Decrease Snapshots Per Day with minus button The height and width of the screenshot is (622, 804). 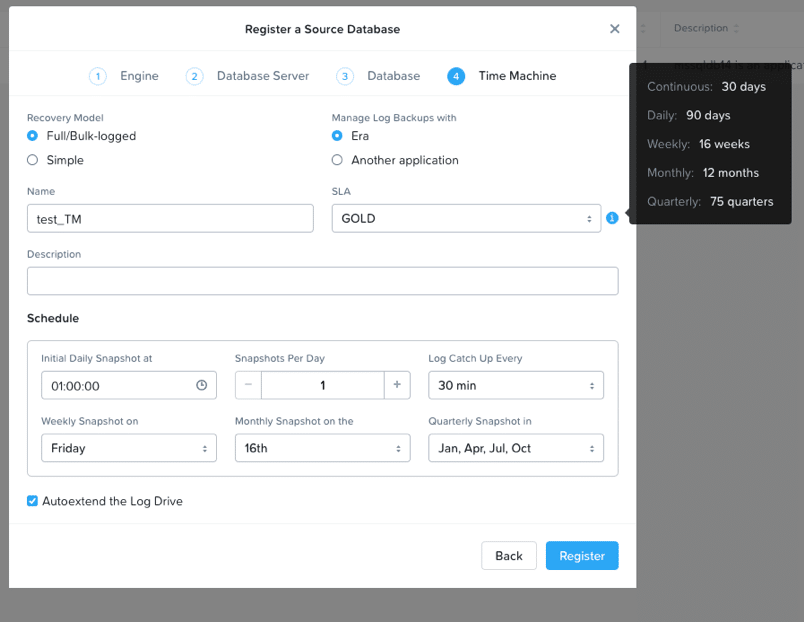coord(248,385)
